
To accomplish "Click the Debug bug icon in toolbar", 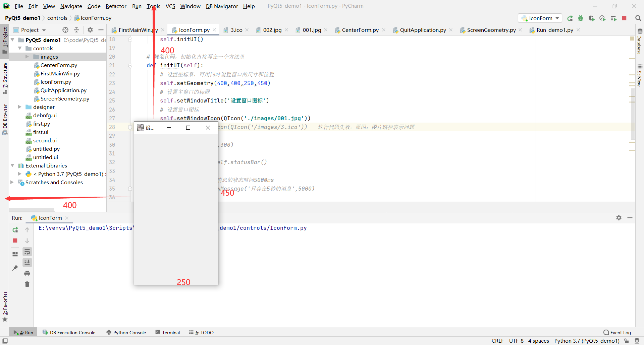I will point(581,18).
